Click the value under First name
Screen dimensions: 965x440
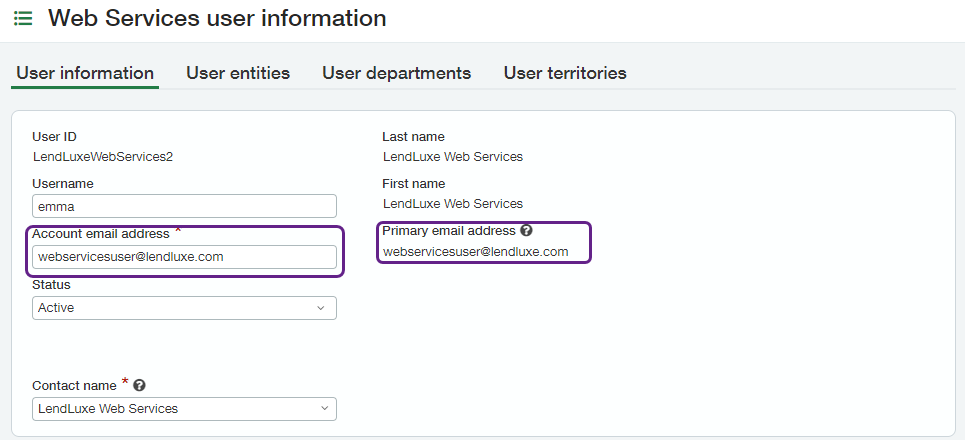point(452,203)
